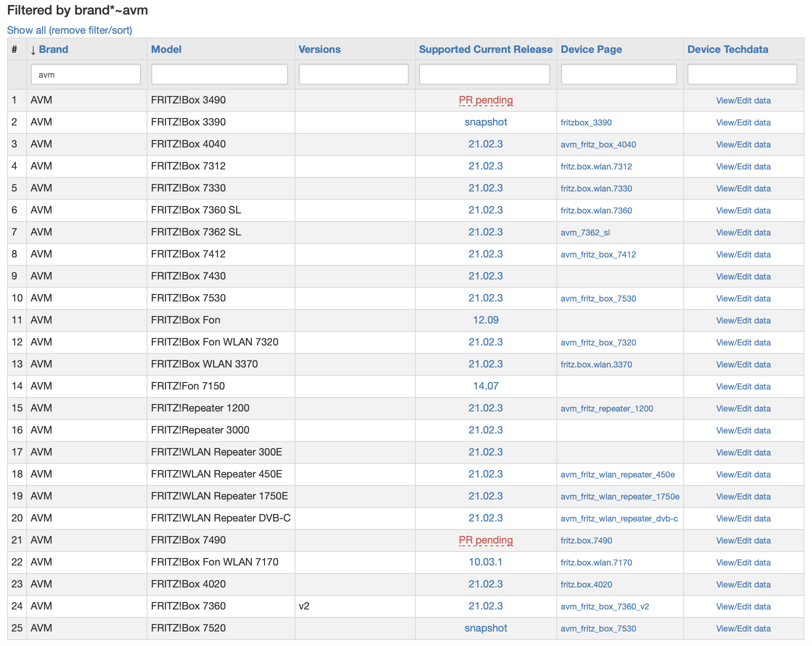Open release 12.09 link for FRITZ!Box Fon
Screen dimensions: 812x646
486,320
